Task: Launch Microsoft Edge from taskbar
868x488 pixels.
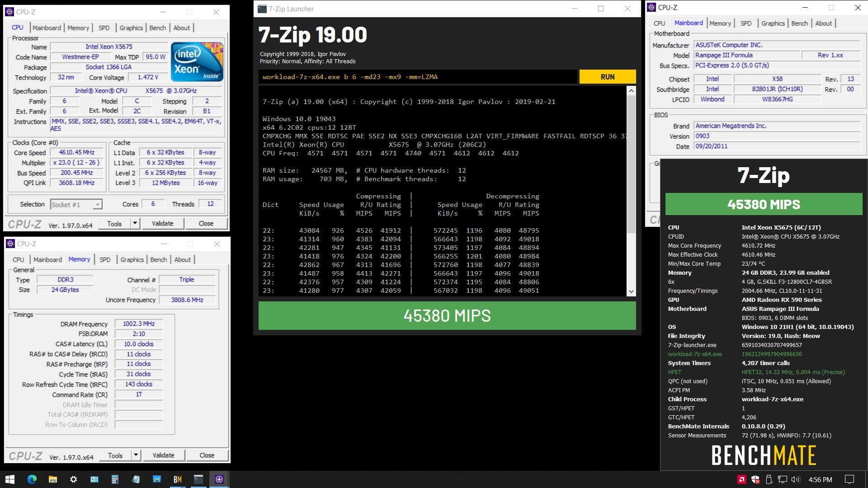Action: (x=32, y=479)
